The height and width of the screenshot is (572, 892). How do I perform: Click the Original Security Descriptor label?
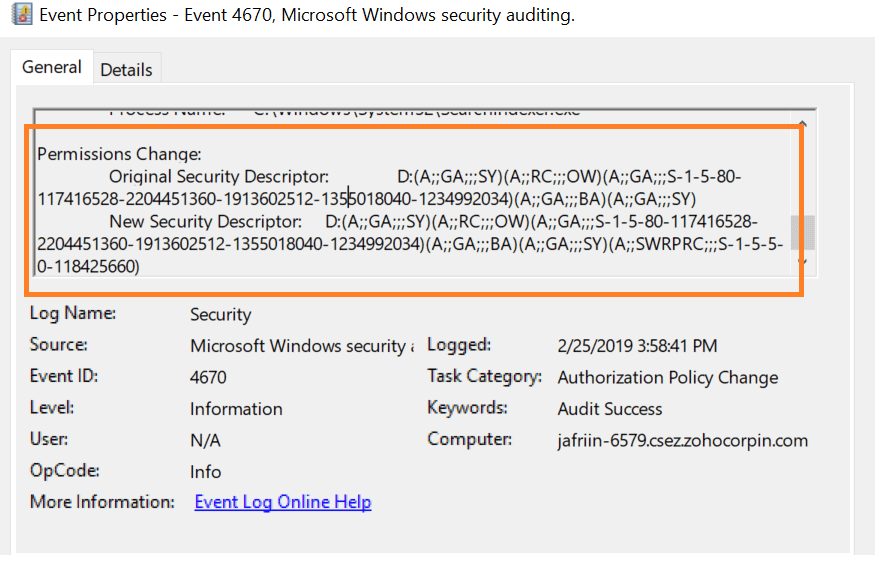tap(219, 177)
